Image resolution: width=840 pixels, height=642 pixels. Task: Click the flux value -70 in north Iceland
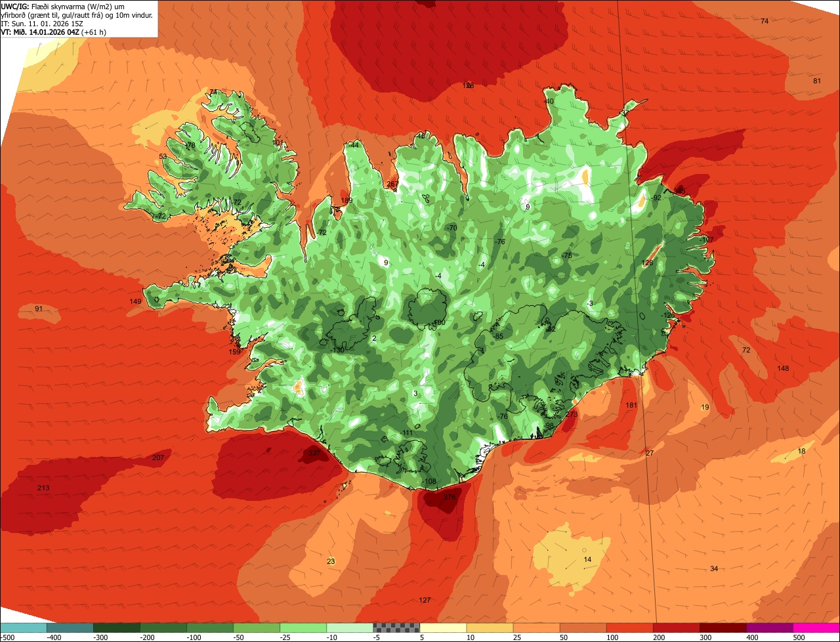(451, 228)
